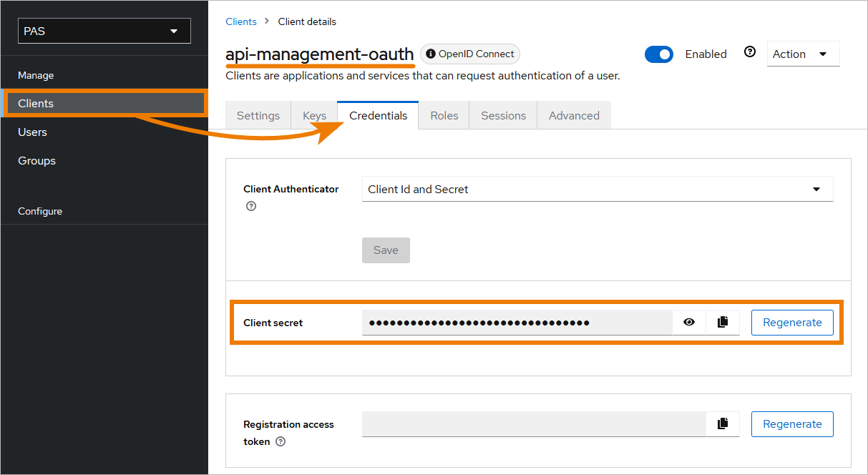Click the Client secret label
The height and width of the screenshot is (475, 868).
tap(273, 323)
